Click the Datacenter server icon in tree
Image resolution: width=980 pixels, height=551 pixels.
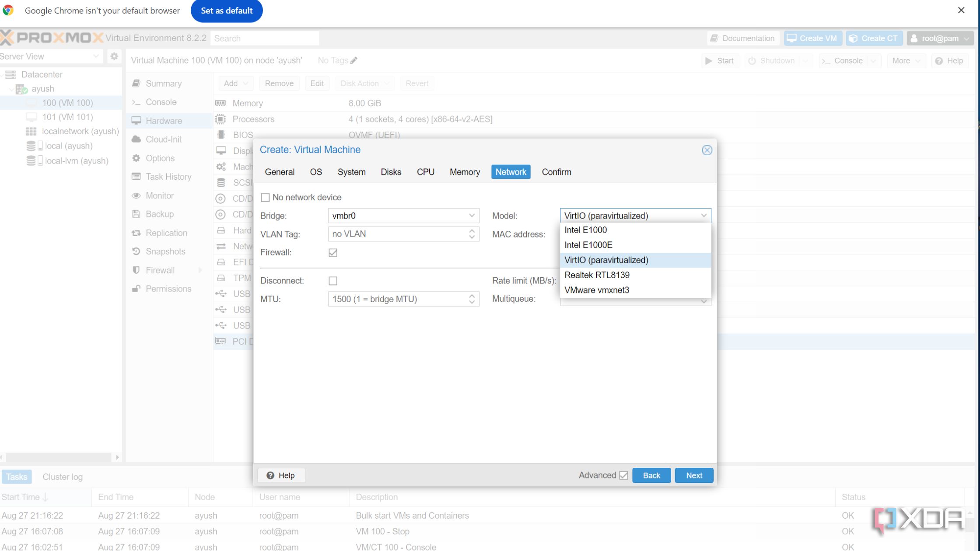(x=10, y=74)
